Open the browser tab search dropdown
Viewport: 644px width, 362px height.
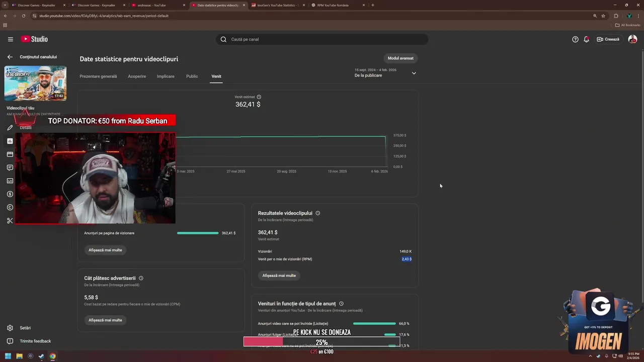[x=5, y=5]
